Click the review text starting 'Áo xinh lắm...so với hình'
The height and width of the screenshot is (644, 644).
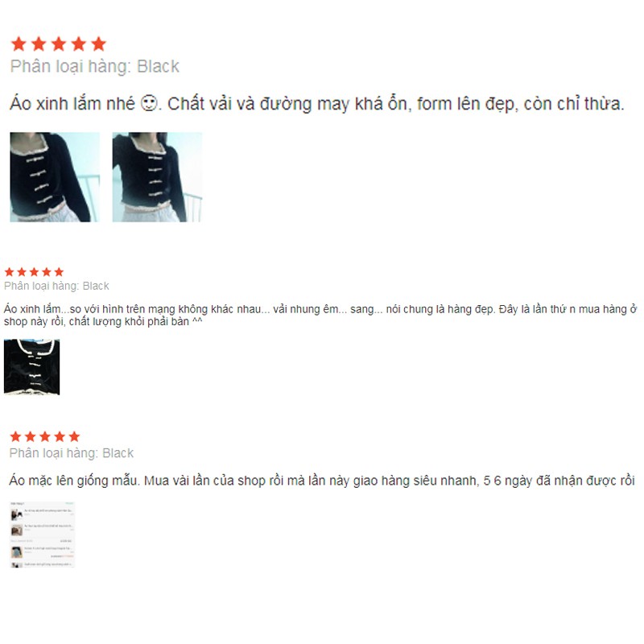click(x=320, y=315)
